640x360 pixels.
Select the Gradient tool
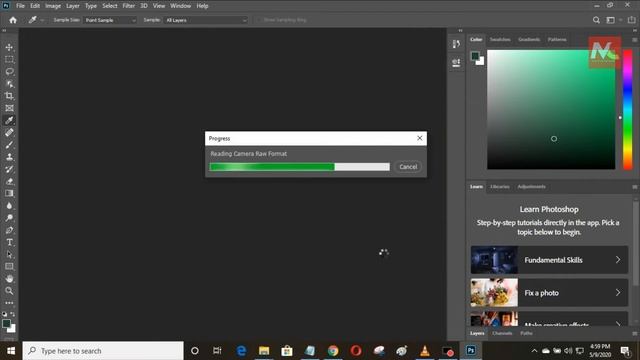[9, 193]
